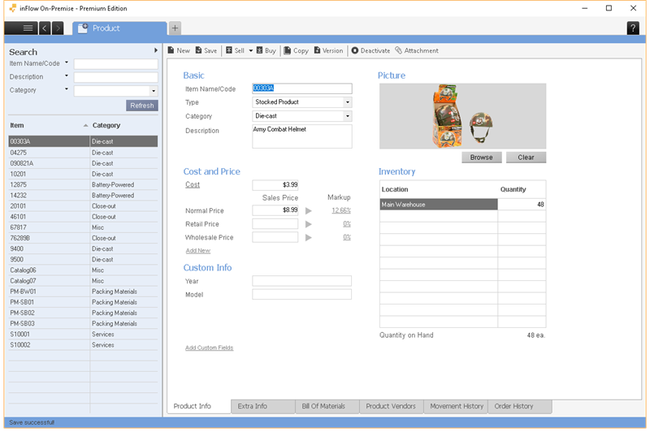Save the product with the Save icon

coord(199,50)
